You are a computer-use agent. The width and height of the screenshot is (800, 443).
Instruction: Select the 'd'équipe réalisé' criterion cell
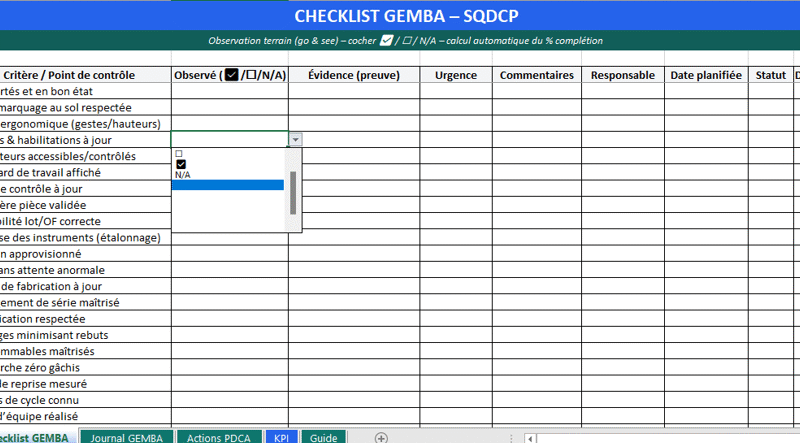tap(85, 416)
